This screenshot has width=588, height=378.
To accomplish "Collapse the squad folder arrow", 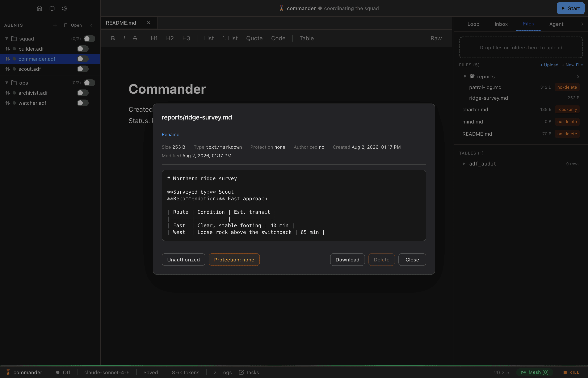I will tap(7, 39).
